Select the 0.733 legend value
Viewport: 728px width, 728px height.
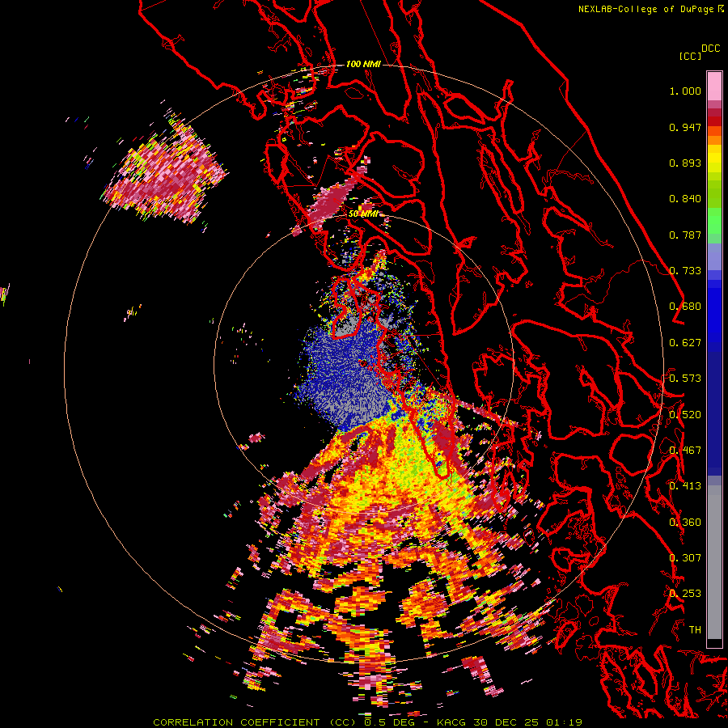pos(685,271)
